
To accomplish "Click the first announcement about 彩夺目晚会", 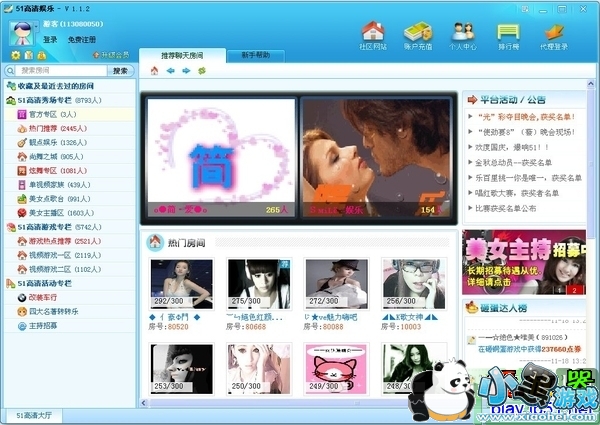I will point(526,117).
